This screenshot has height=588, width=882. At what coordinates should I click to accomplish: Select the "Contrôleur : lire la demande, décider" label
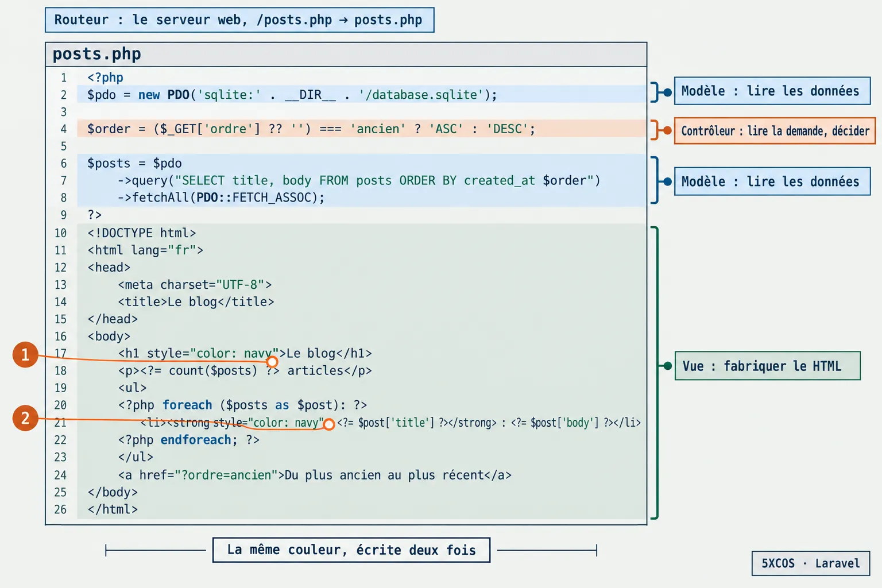tap(775, 131)
